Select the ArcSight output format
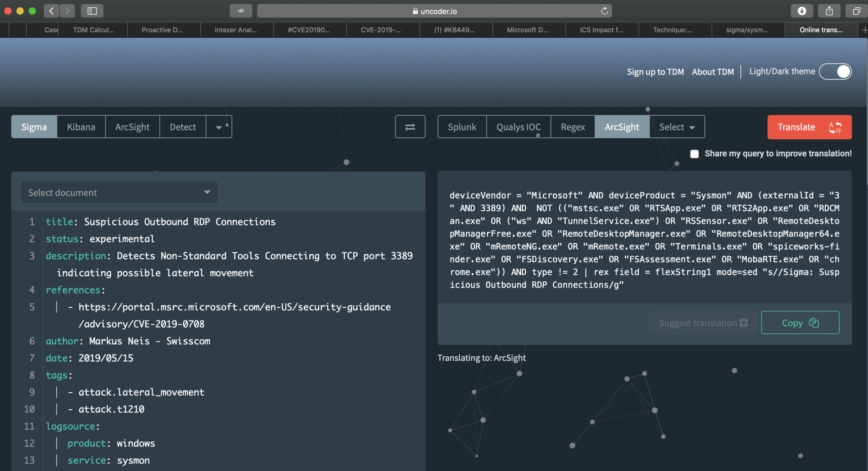Screen dimensions: 868x471 (x=621, y=126)
